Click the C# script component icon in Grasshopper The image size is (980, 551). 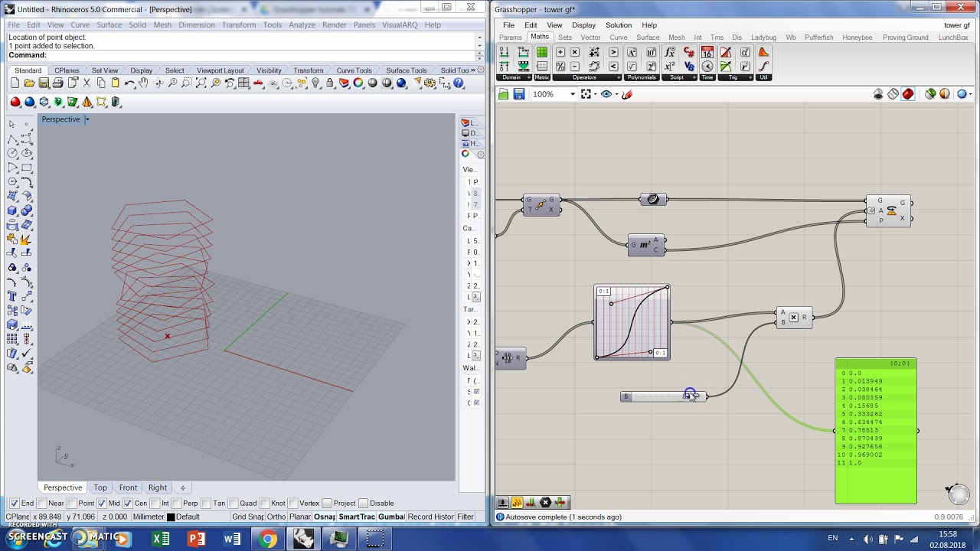coord(689,52)
